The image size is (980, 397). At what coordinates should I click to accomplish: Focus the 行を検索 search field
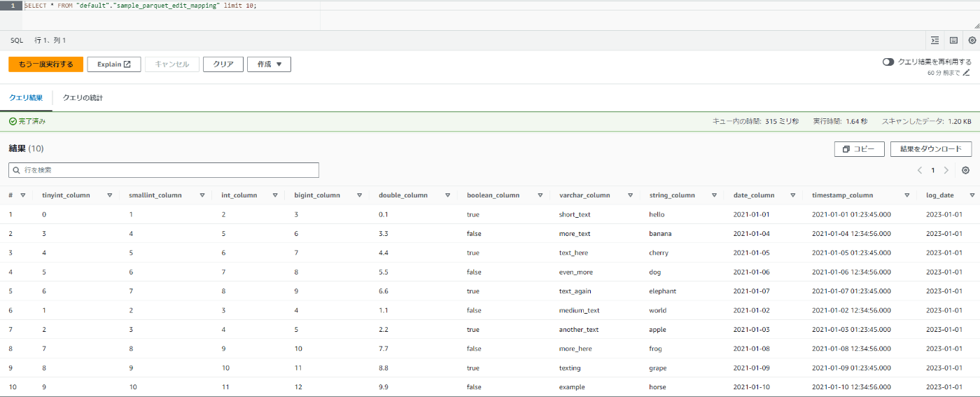(164, 170)
